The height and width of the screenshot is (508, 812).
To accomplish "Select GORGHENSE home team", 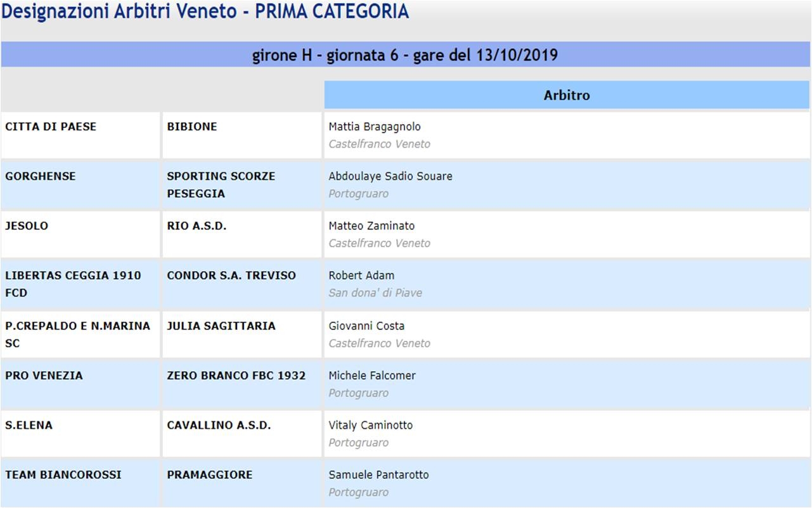I will (40, 176).
